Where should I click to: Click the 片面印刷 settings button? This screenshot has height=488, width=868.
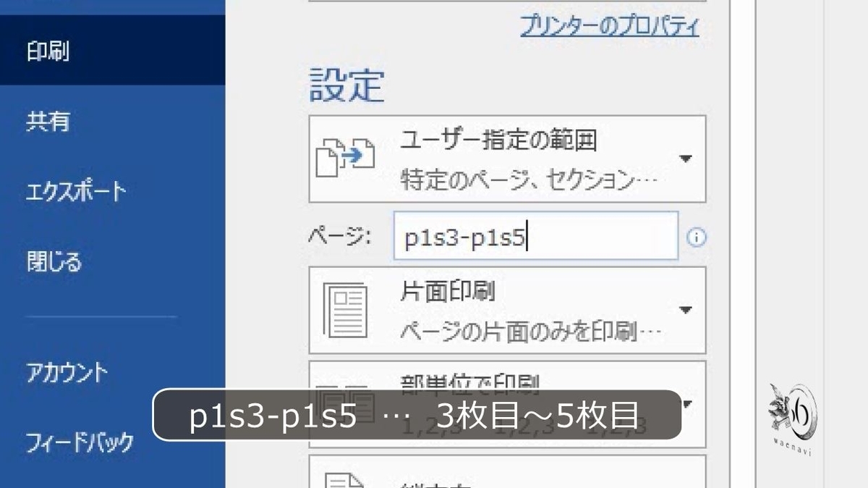[506, 310]
